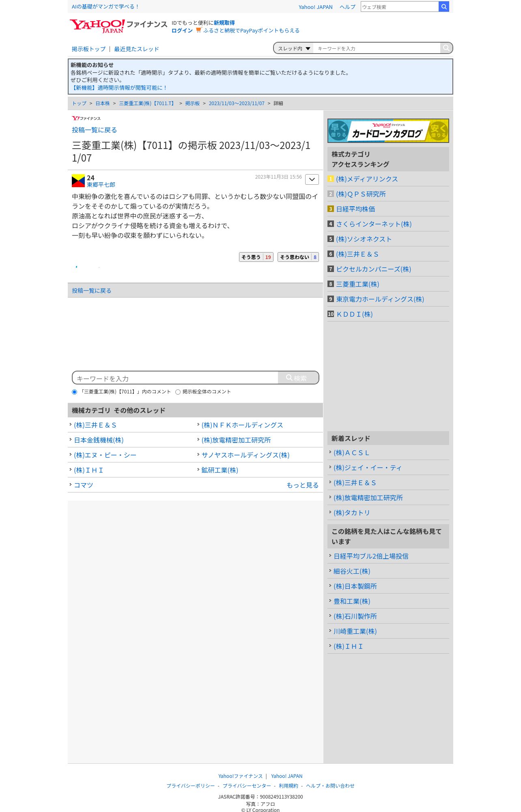
Task: Open new thread (株)タカトリ
Action: click(352, 513)
